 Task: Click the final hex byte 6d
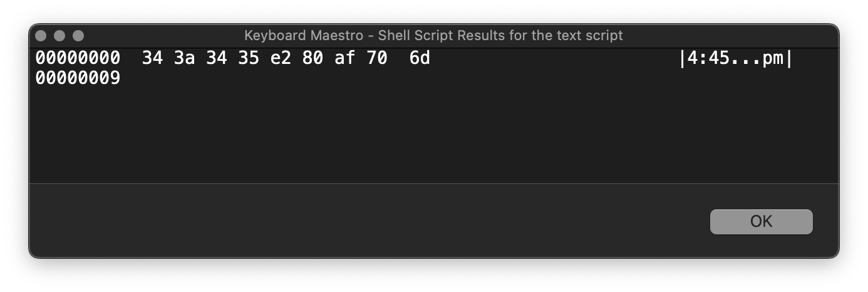click(420, 58)
